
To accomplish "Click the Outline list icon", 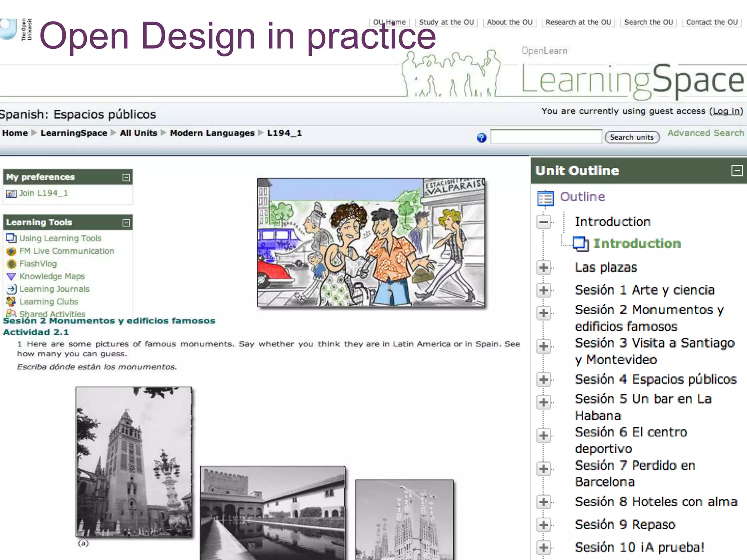I will 546,198.
